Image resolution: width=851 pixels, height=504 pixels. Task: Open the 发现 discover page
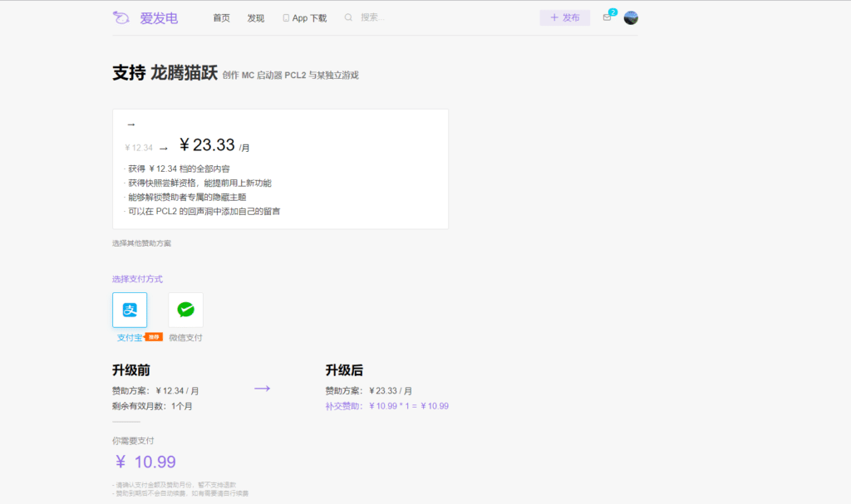click(x=255, y=17)
